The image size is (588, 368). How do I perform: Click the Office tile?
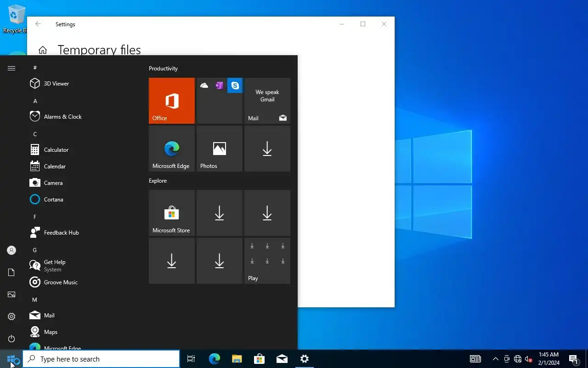coord(172,101)
